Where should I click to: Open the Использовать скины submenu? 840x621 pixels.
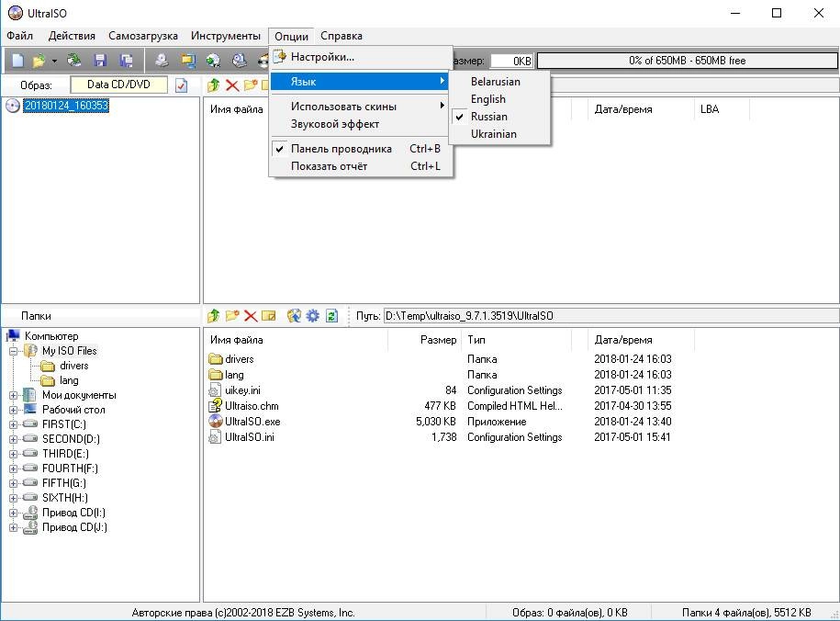click(361, 107)
